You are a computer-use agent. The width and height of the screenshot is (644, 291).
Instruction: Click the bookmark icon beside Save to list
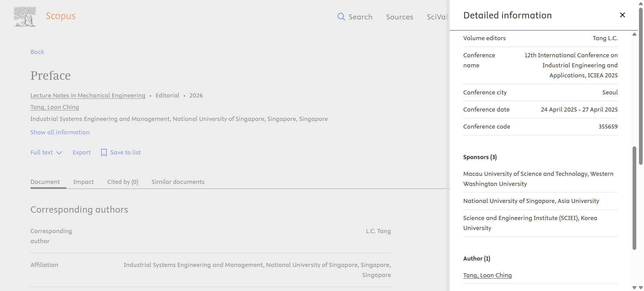(104, 153)
